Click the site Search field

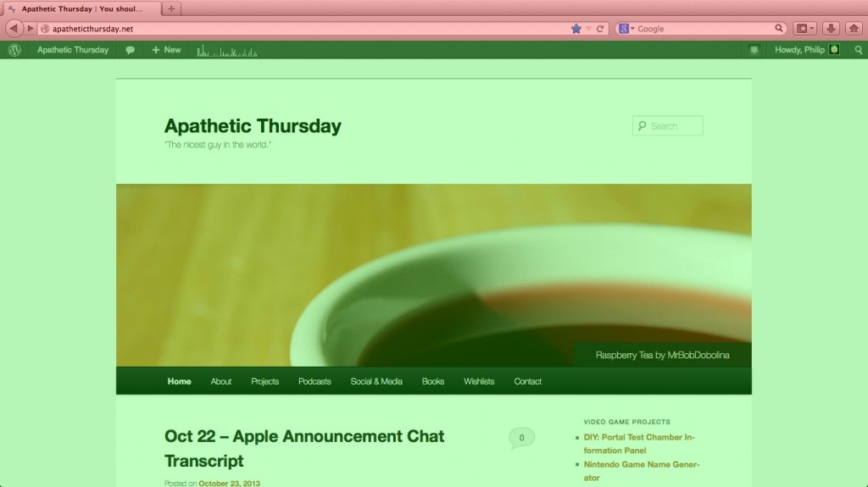pyautogui.click(x=668, y=126)
